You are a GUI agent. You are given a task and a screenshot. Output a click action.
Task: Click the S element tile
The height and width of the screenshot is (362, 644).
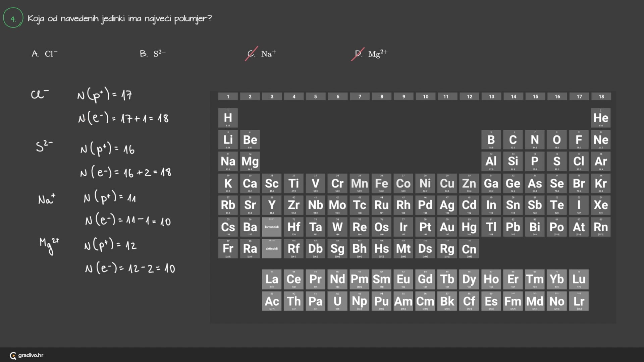click(x=557, y=162)
